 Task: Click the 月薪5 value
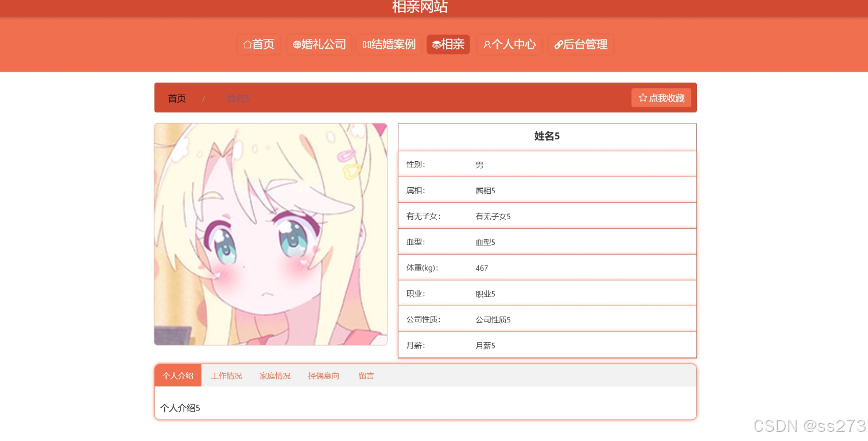485,345
